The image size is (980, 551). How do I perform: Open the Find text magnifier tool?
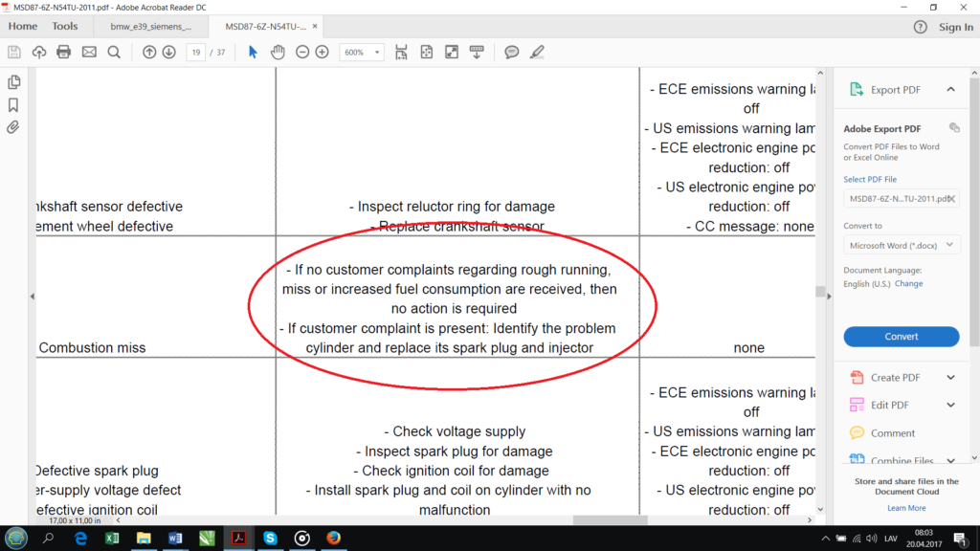click(x=114, y=52)
